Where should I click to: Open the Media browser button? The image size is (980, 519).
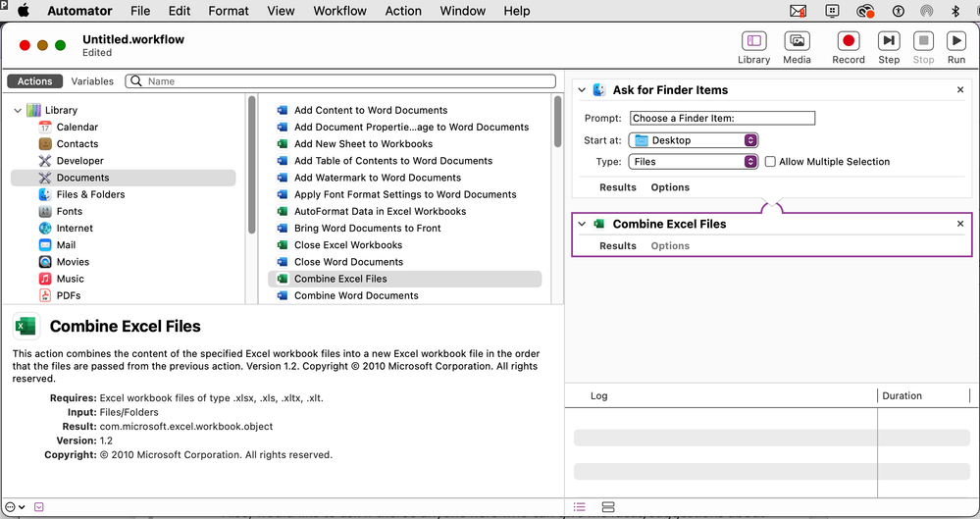797,47
